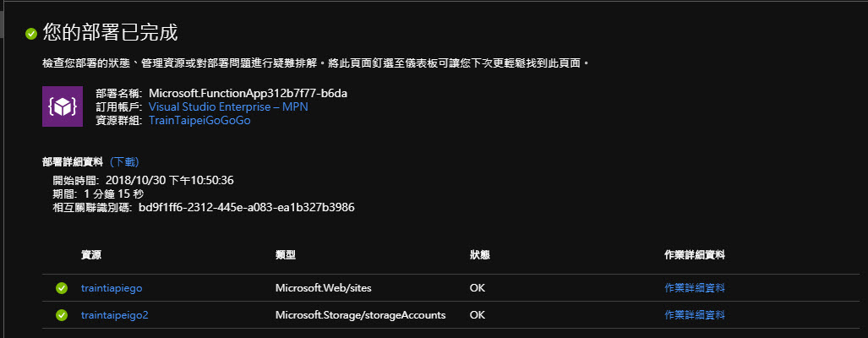868x338 pixels.
Task: Click the green success checkmark beside the title
Action: click(31, 34)
